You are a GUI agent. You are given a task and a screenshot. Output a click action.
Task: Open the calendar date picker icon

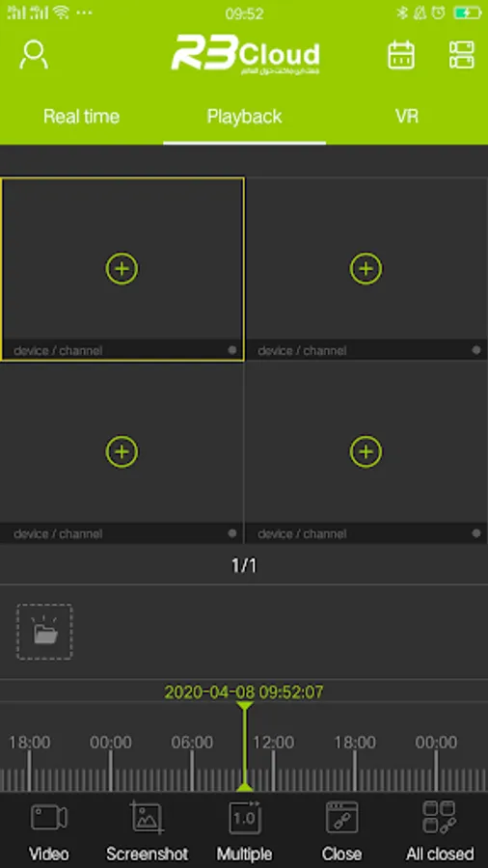coord(401,55)
